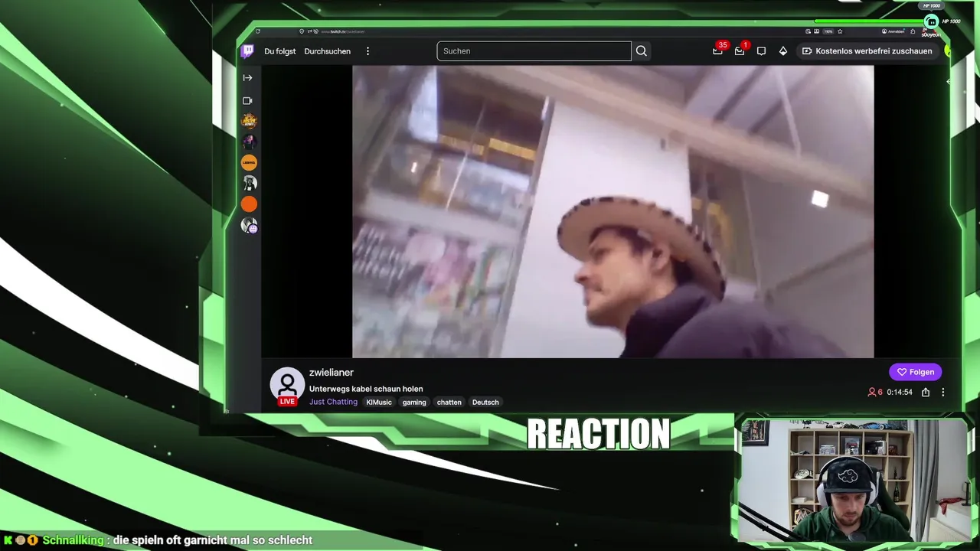Open the orange LEBRIG channel avatar
Screen dimensions: 980x551
249,162
